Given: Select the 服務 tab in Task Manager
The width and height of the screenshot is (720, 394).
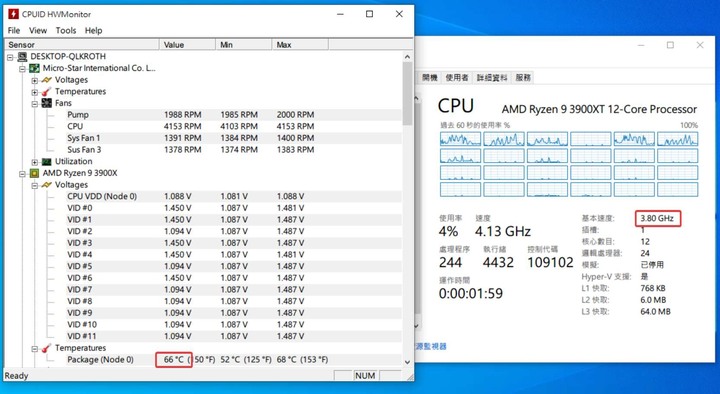Looking at the screenshot, I should [523, 78].
